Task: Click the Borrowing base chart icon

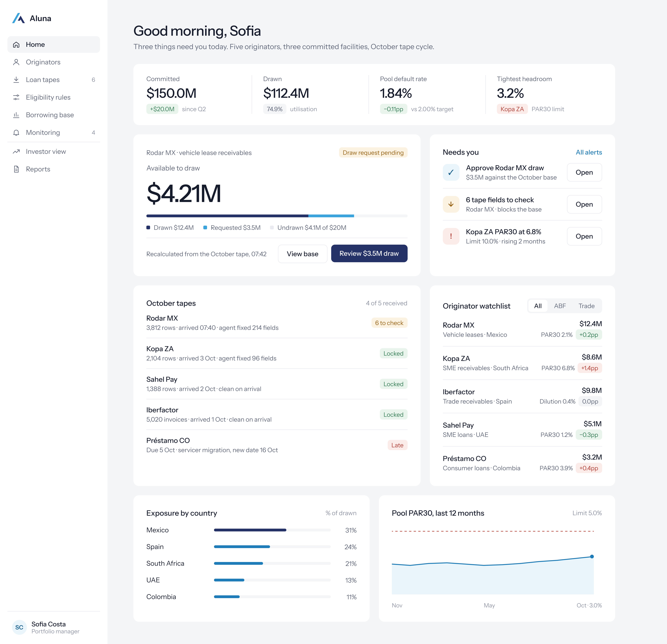Action: point(16,115)
